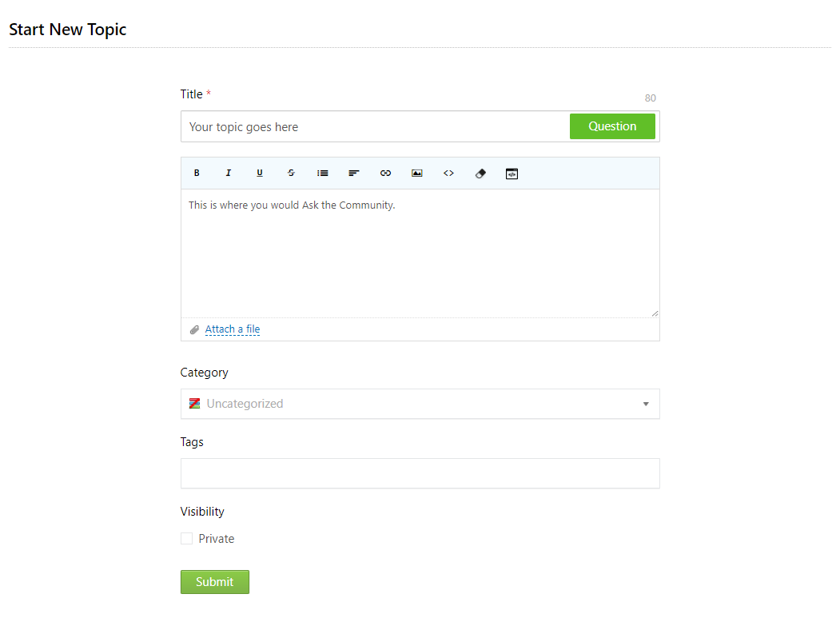Insert a hyperlink

click(386, 173)
